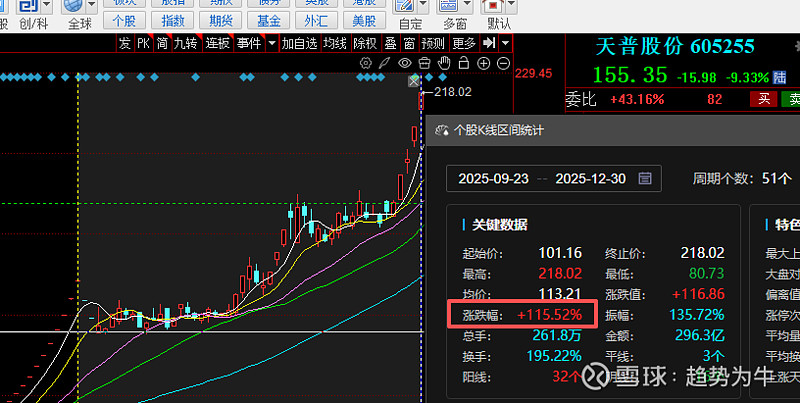The height and width of the screenshot is (403, 800).
Task: Click the 周期个数 value 51个
Action: point(777,179)
